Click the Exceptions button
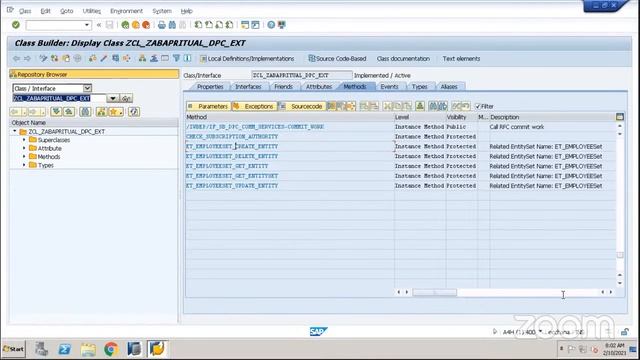This screenshot has height=360, width=640. (254, 106)
